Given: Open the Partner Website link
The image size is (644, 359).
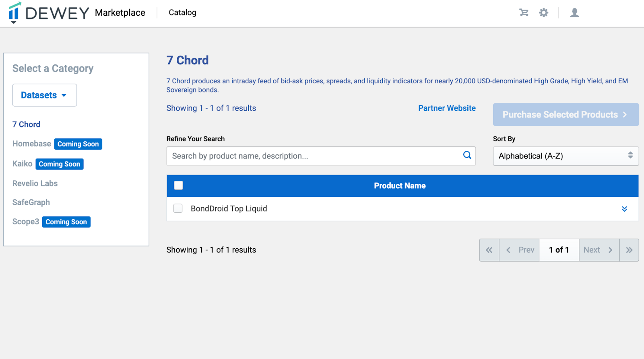Looking at the screenshot, I should [447, 108].
